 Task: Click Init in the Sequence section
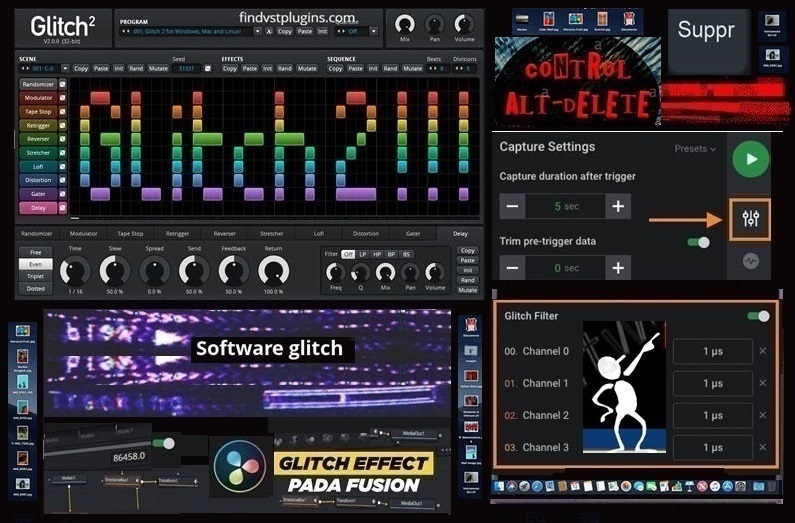tap(373, 68)
